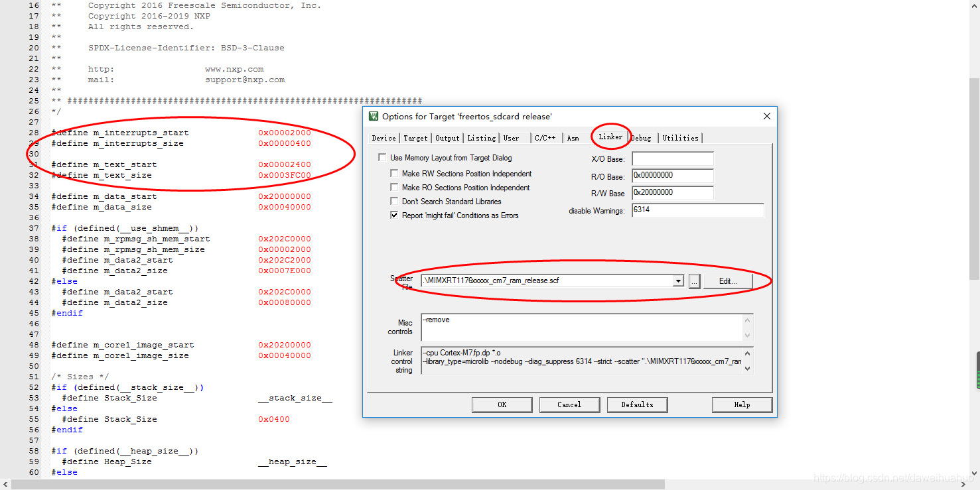Click '#if (defined(__use_shmem__))' line
The image size is (980, 490).
click(125, 228)
